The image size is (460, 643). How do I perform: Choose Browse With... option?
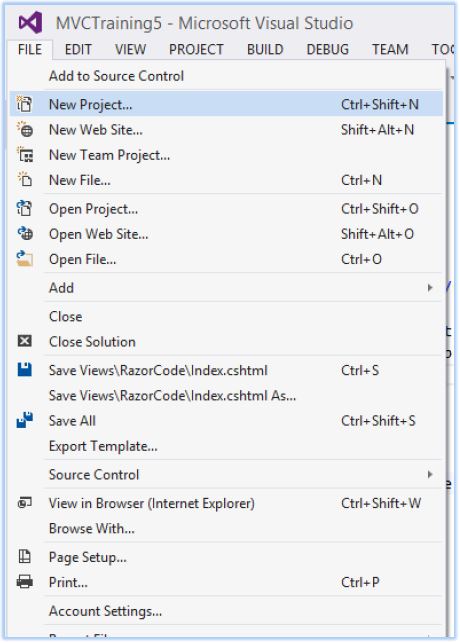[x=92, y=529]
